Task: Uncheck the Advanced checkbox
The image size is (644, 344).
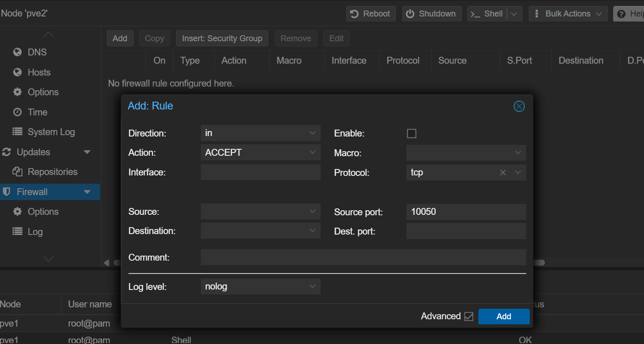Action: 468,317
